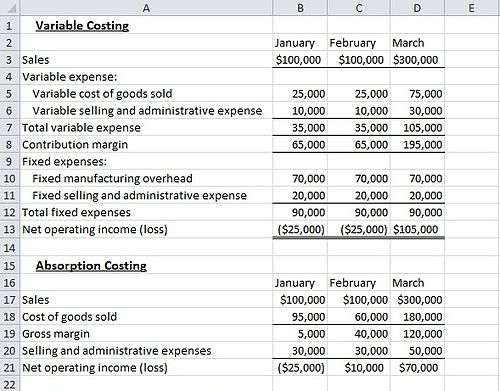The height and width of the screenshot is (391, 500).
Task: Select row 21 header
Action: point(10,368)
